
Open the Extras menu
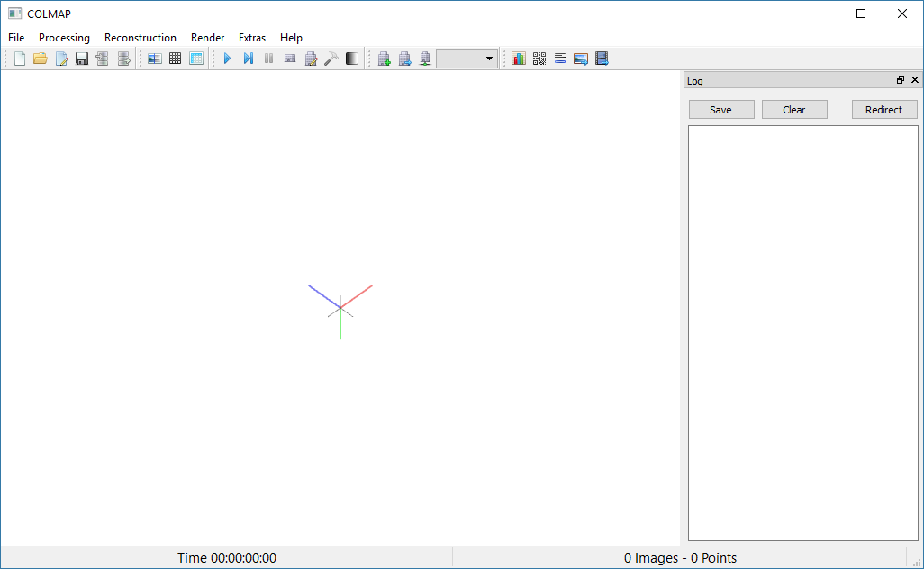coord(251,38)
